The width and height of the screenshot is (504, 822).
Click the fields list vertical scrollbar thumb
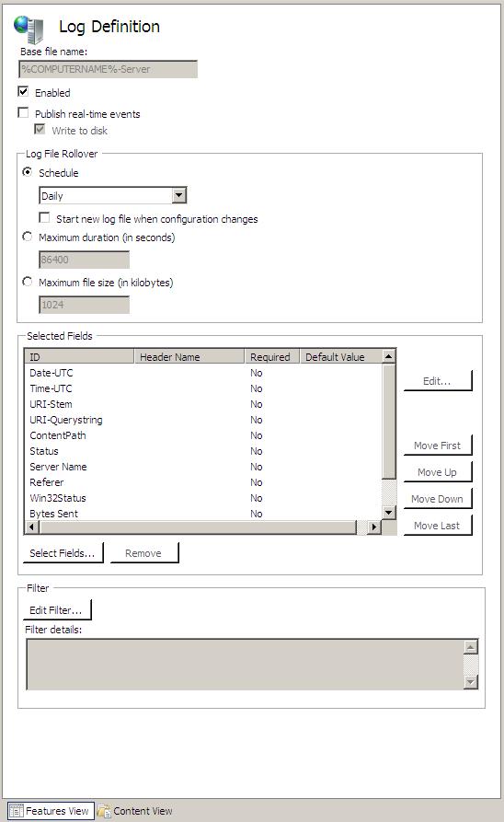click(x=389, y=421)
